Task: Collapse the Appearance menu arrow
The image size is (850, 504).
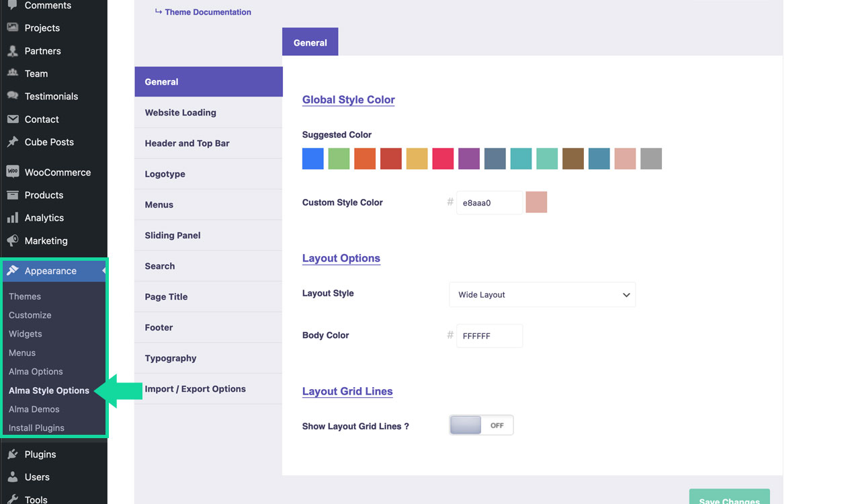Action: [x=103, y=271]
